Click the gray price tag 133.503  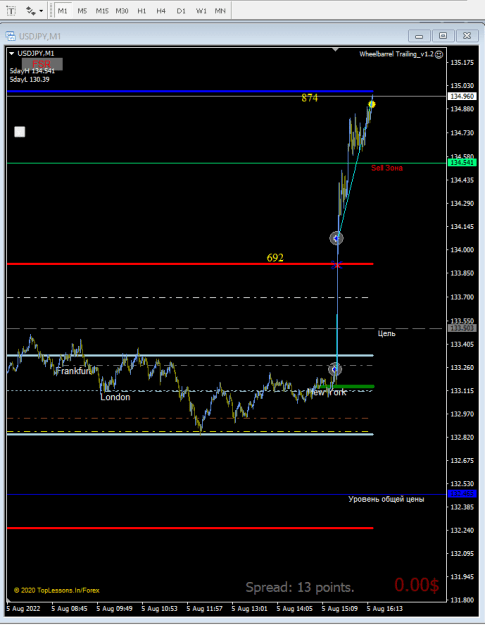[x=462, y=328]
